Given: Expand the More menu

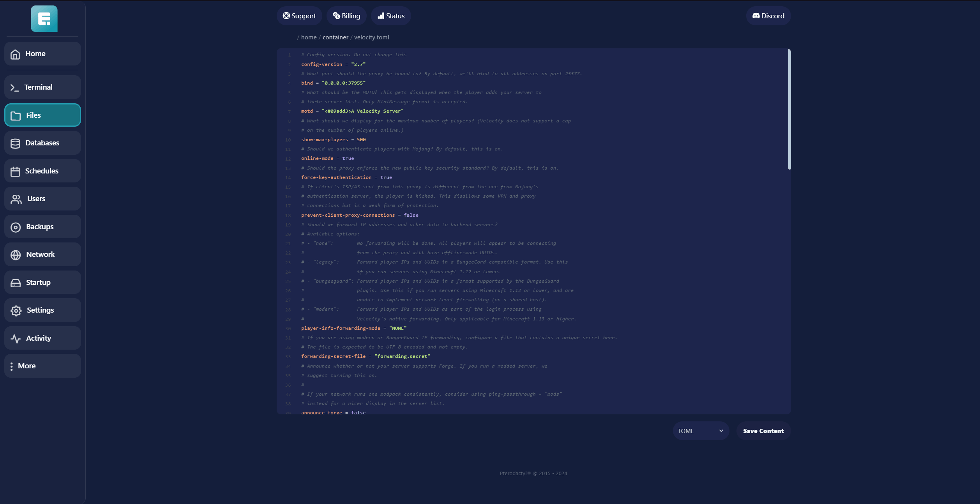Looking at the screenshot, I should coord(42,366).
